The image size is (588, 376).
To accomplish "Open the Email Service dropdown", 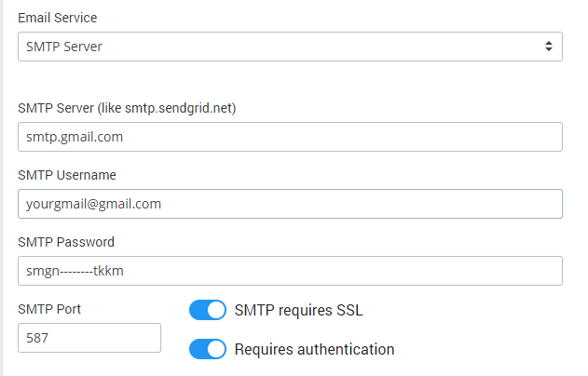I will click(289, 47).
